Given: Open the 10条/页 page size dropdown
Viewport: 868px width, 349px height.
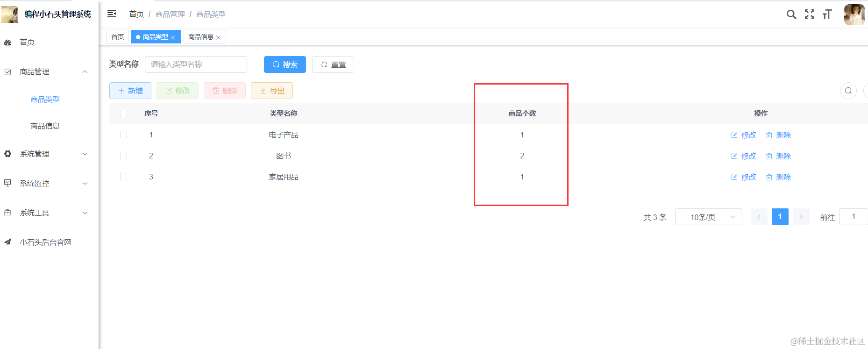Looking at the screenshot, I should pos(708,217).
